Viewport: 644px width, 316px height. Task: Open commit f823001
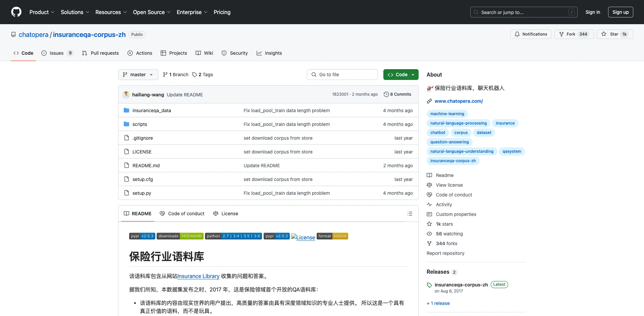[x=340, y=94]
